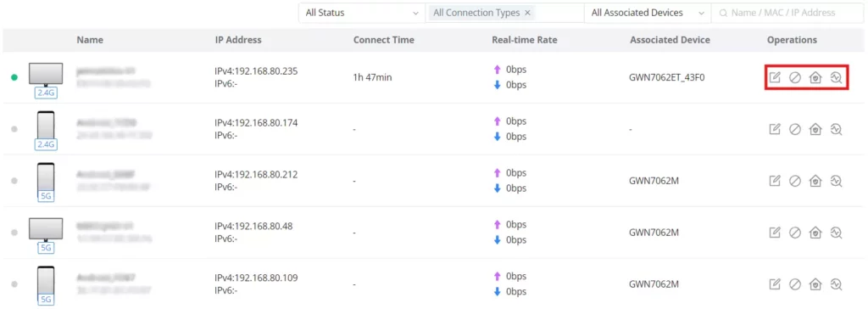Screen dimensions: 868x309
Task: Click the 1h 47min connect time
Action: pyautogui.click(x=372, y=77)
